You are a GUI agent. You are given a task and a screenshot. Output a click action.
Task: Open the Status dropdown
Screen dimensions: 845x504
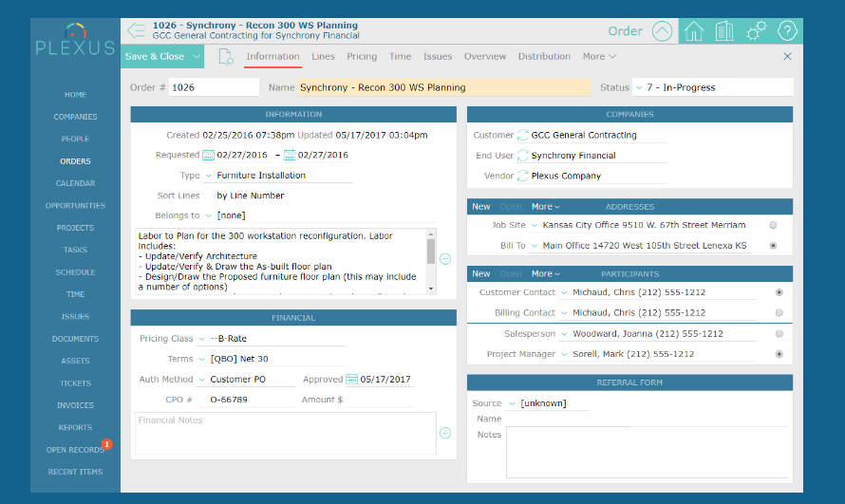point(639,87)
